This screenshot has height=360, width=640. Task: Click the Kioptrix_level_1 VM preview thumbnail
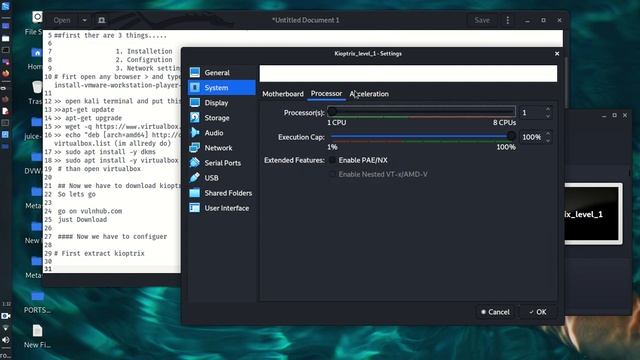[593, 214]
